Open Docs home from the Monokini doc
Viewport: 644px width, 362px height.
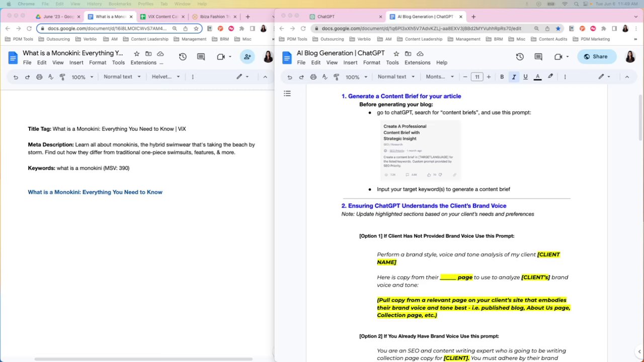[13, 58]
